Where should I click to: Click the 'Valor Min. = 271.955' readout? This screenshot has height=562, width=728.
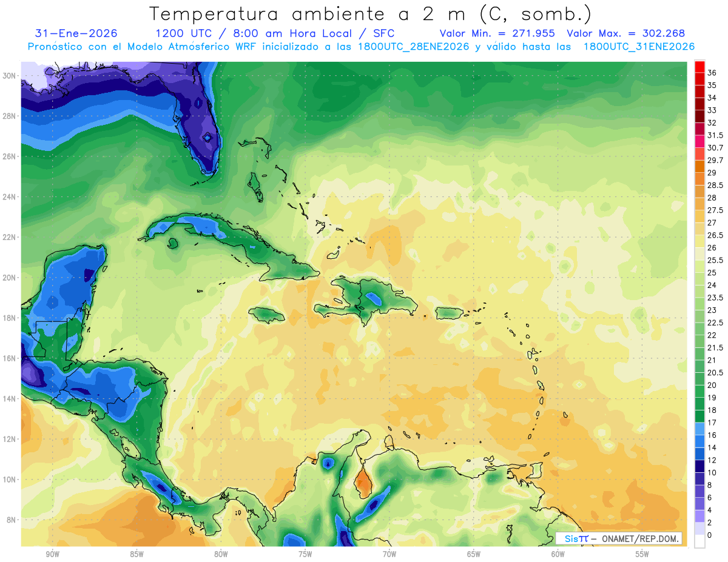click(498, 33)
